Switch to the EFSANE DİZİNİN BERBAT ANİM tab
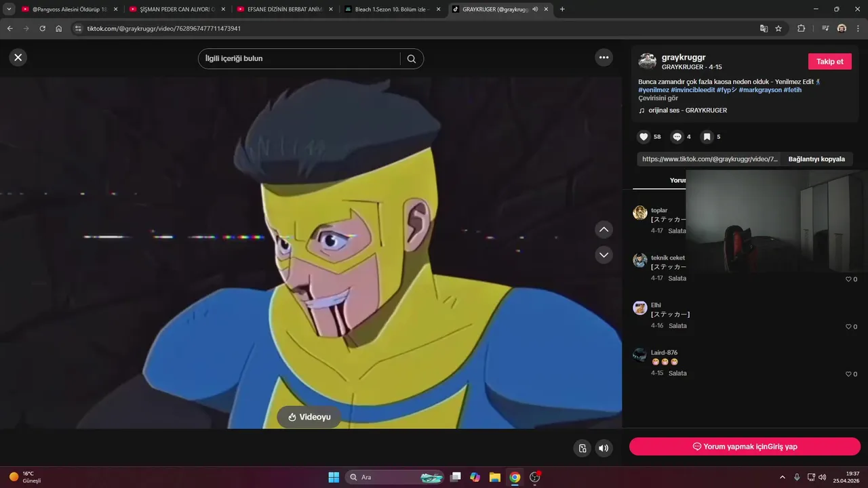Screen dimensions: 868x488 pyautogui.click(x=285, y=9)
